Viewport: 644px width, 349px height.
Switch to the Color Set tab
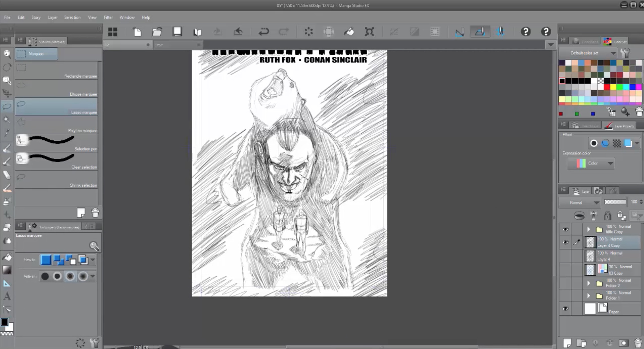pos(616,41)
